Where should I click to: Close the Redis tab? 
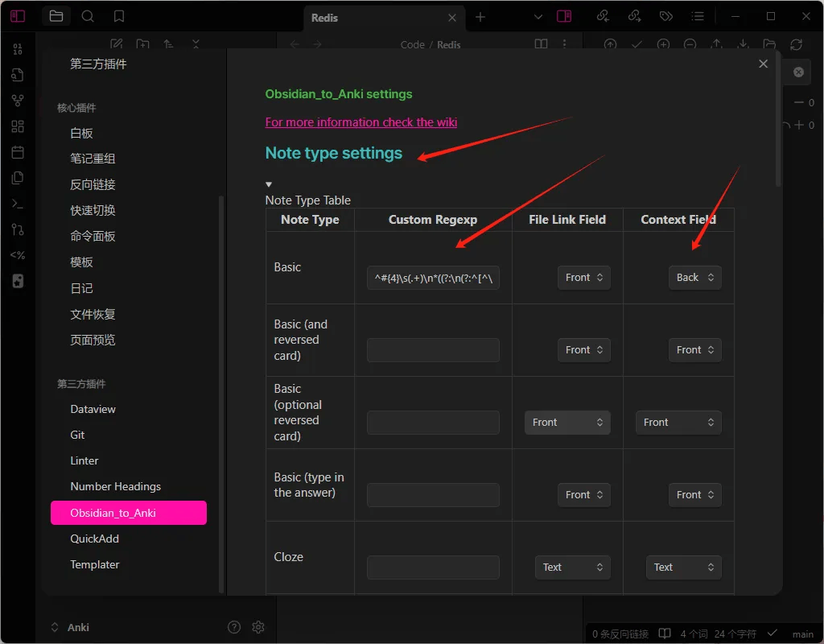coord(452,18)
